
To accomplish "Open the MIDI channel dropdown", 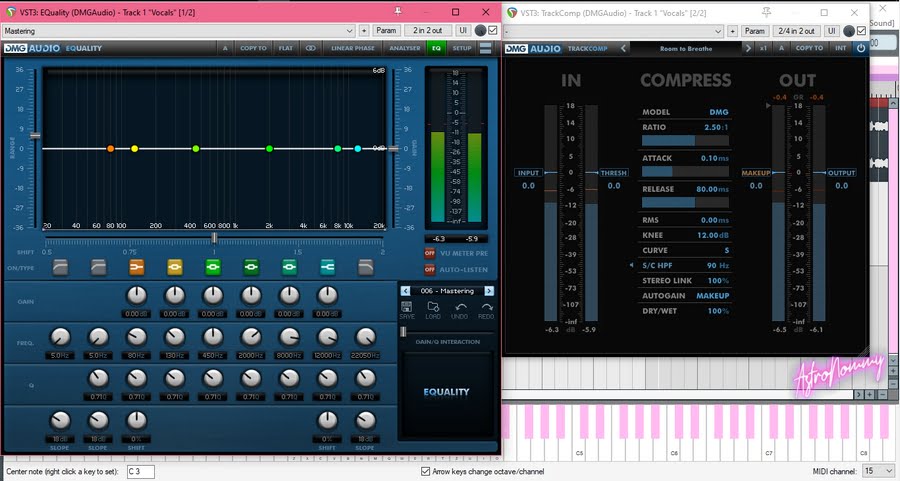I will [x=877, y=470].
